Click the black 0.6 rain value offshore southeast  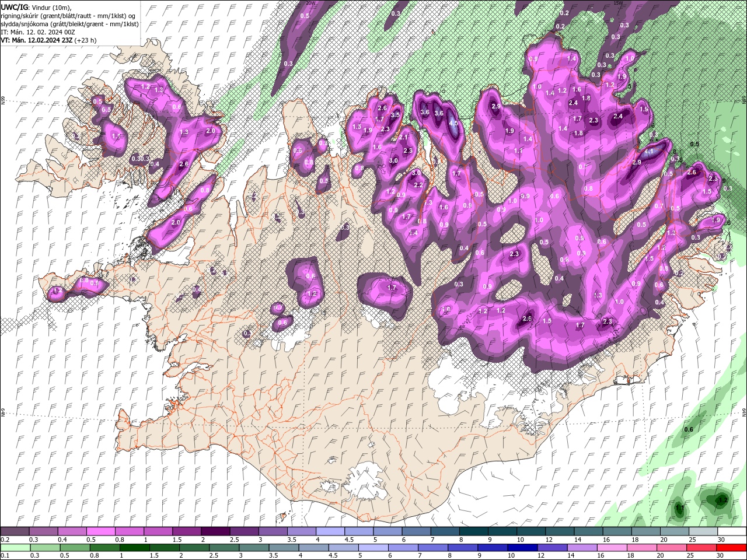click(689, 430)
